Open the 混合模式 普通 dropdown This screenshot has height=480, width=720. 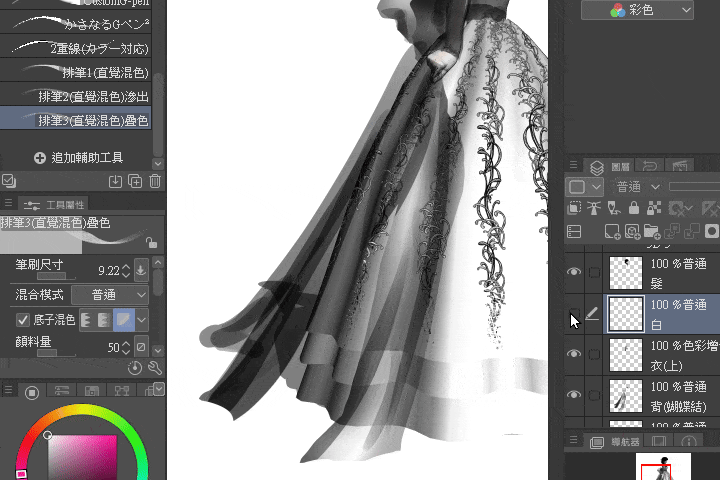[x=110, y=294]
